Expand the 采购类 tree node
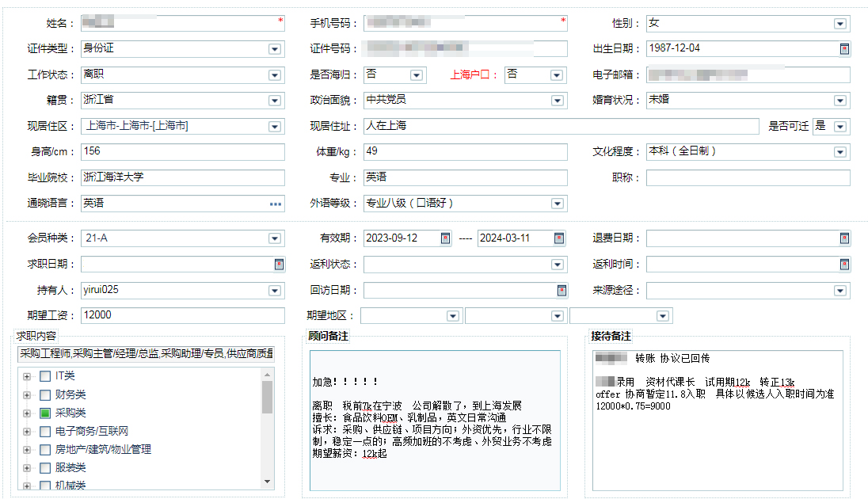868x499 pixels. click(27, 413)
